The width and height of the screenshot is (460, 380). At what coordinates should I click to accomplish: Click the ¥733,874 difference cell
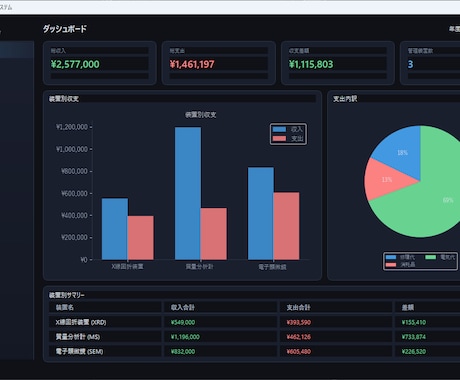(x=414, y=337)
